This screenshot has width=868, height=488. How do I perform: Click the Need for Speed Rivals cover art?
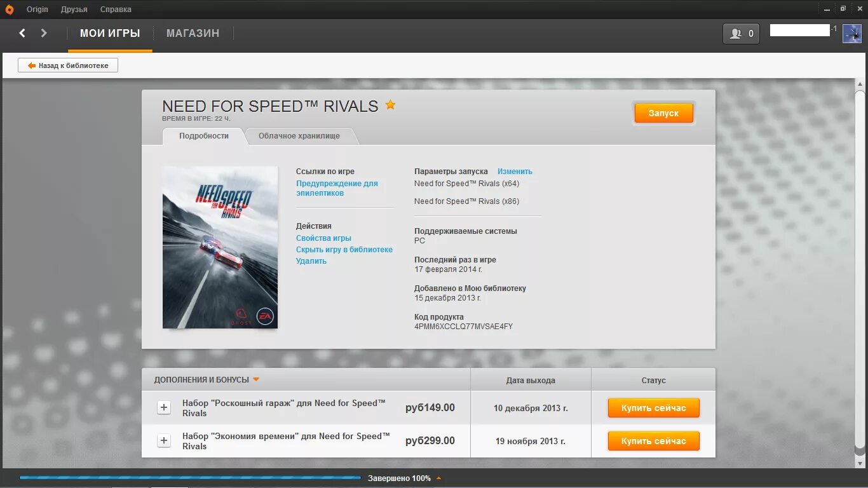(x=220, y=247)
